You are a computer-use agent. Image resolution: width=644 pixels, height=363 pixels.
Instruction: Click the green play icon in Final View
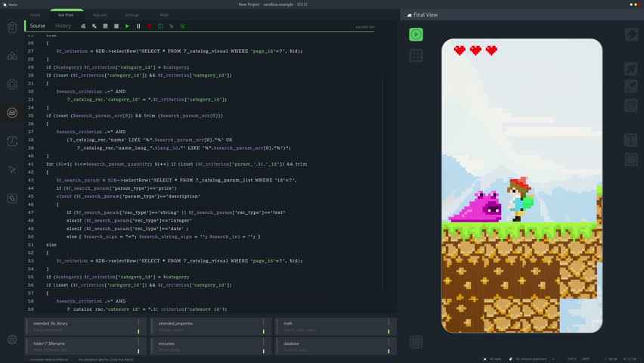coord(416,34)
